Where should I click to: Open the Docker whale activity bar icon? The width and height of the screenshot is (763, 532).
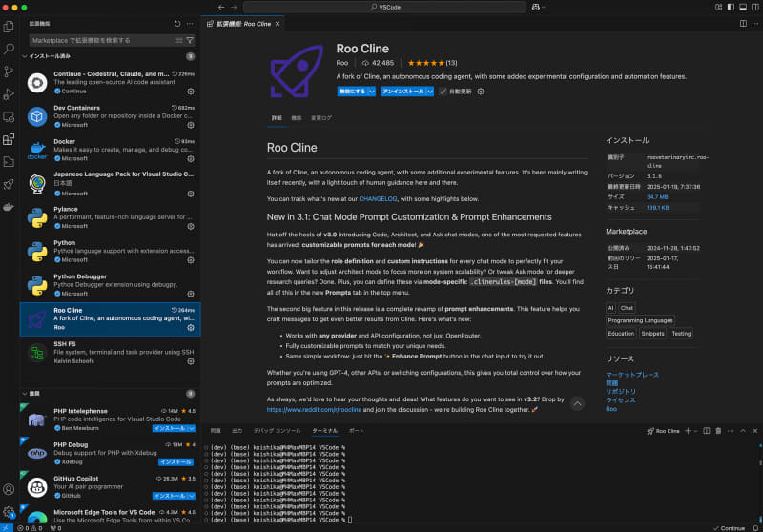click(9, 207)
